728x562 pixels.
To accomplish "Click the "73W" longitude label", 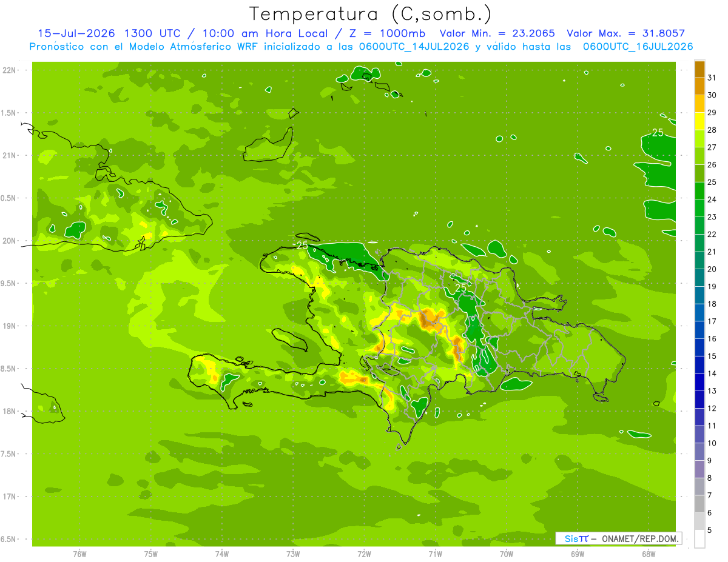I will [x=293, y=554].
